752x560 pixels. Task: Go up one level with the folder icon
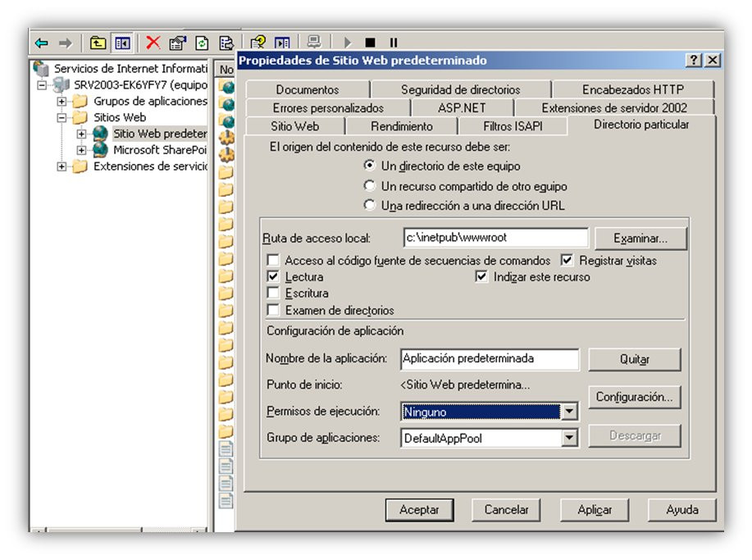(x=98, y=43)
